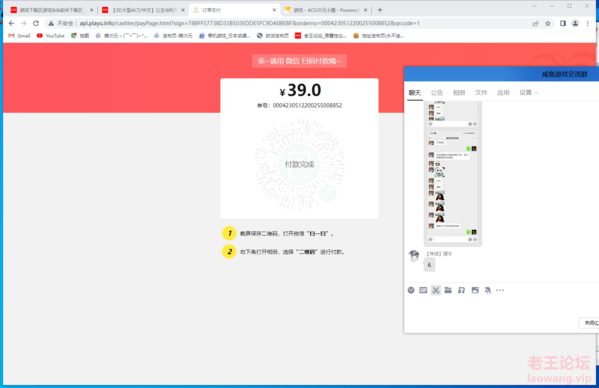Image resolution: width=599 pixels, height=388 pixels.
Task: Open emoji picker in chat toolbar
Action: click(x=411, y=290)
